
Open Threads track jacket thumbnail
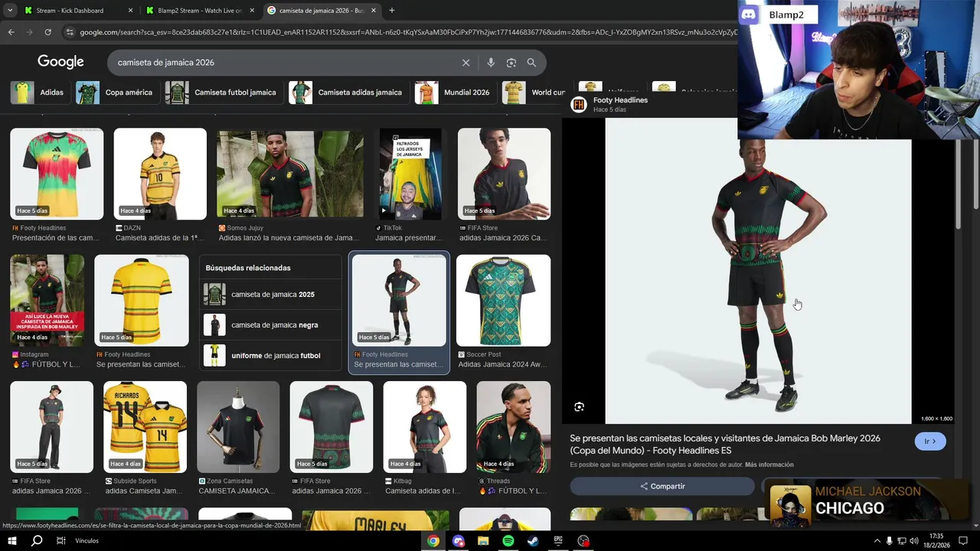coord(513,427)
